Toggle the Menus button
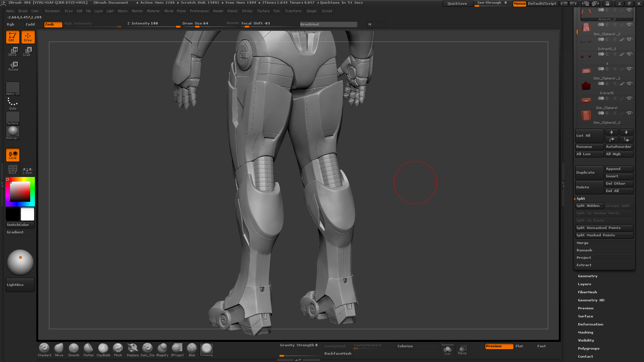Image resolution: width=644 pixels, height=362 pixels. [520, 3]
